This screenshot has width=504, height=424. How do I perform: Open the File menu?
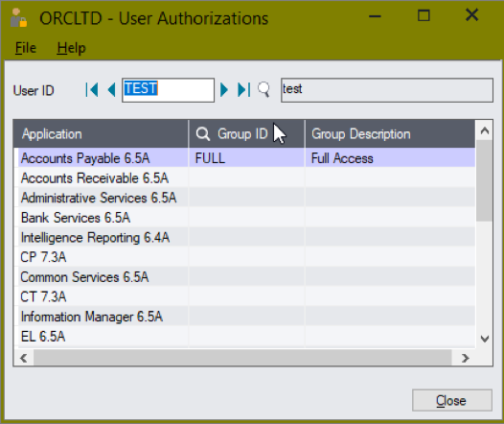pyautogui.click(x=26, y=48)
